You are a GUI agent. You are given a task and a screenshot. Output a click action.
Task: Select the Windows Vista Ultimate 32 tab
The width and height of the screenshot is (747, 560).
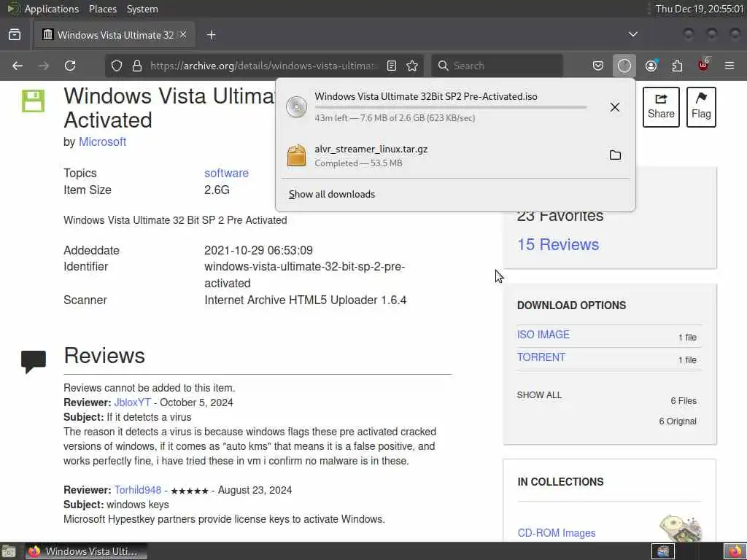coord(115,35)
